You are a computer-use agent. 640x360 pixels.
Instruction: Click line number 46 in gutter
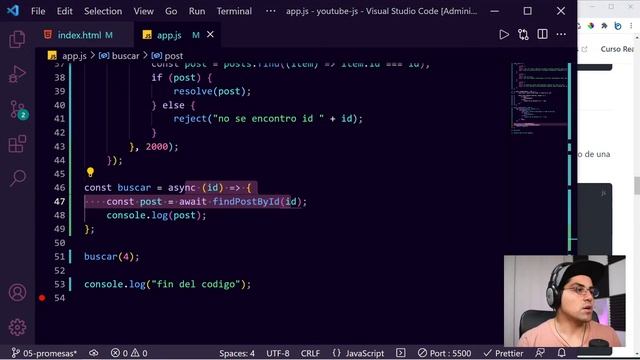(60, 188)
